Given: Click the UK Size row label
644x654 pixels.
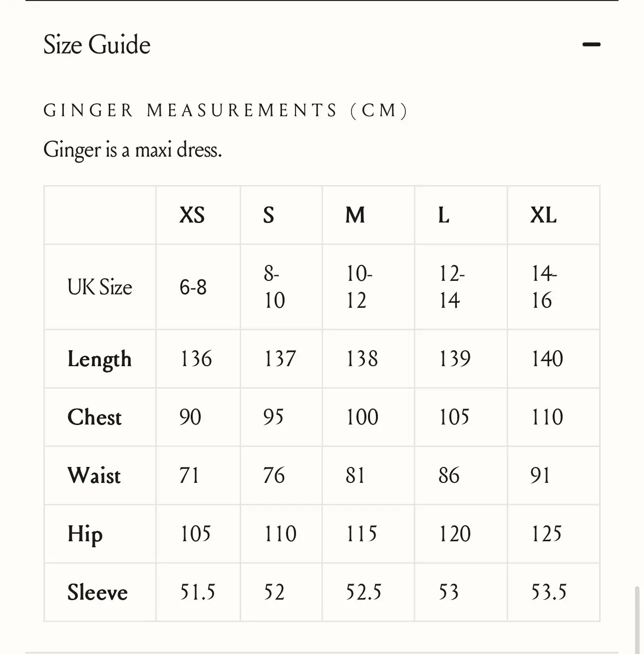Looking at the screenshot, I should point(100,287).
